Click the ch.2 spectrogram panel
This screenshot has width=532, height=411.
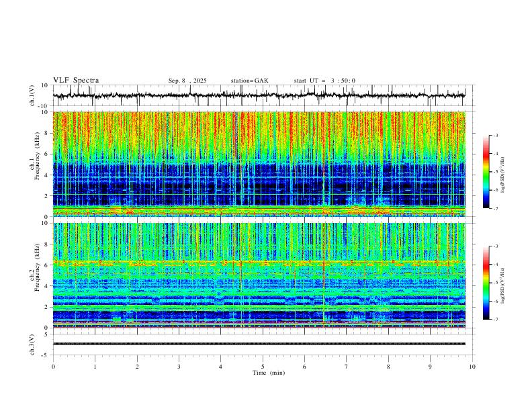259,275
